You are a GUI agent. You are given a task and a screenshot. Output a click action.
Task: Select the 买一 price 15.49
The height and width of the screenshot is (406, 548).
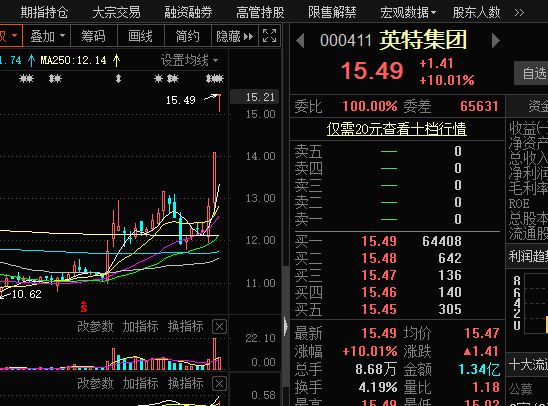tap(379, 241)
